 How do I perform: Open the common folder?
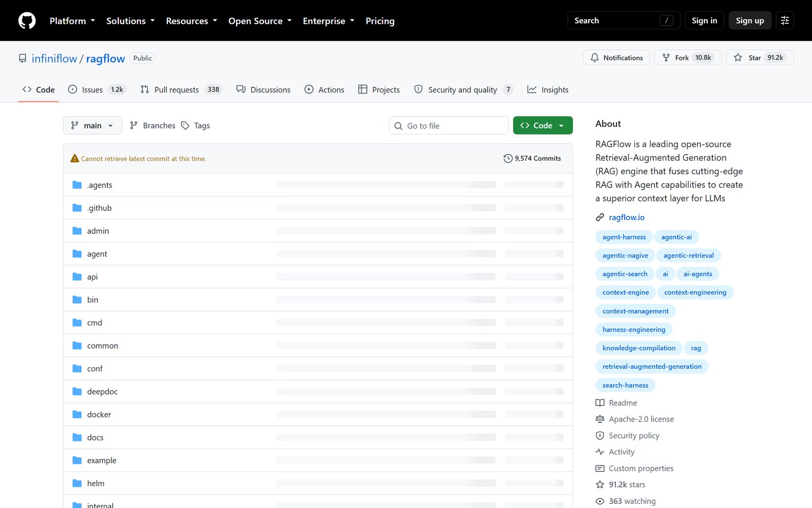[103, 346]
